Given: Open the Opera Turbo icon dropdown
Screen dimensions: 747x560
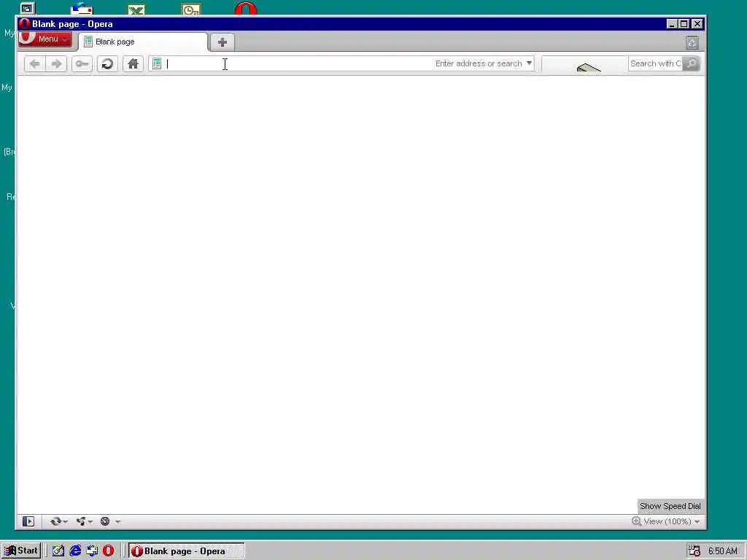Looking at the screenshot, I should click(x=110, y=521).
